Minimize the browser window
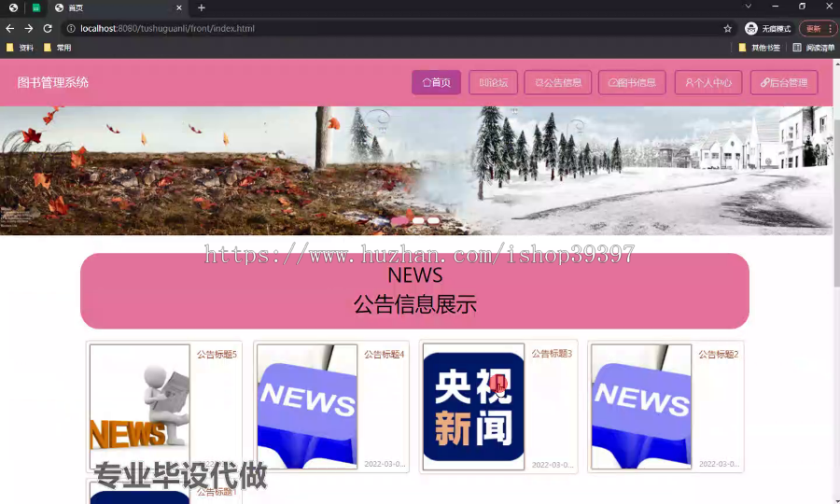Image resolution: width=840 pixels, height=504 pixels. [x=776, y=7]
